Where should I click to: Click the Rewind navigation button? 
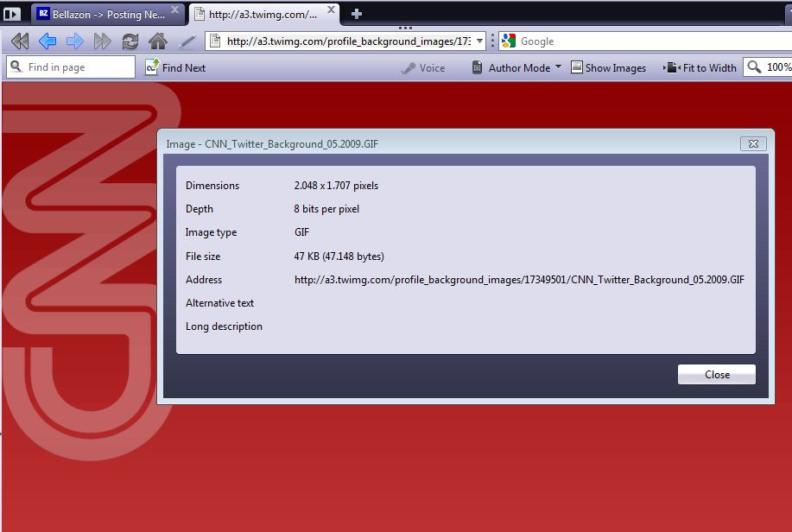pos(20,41)
